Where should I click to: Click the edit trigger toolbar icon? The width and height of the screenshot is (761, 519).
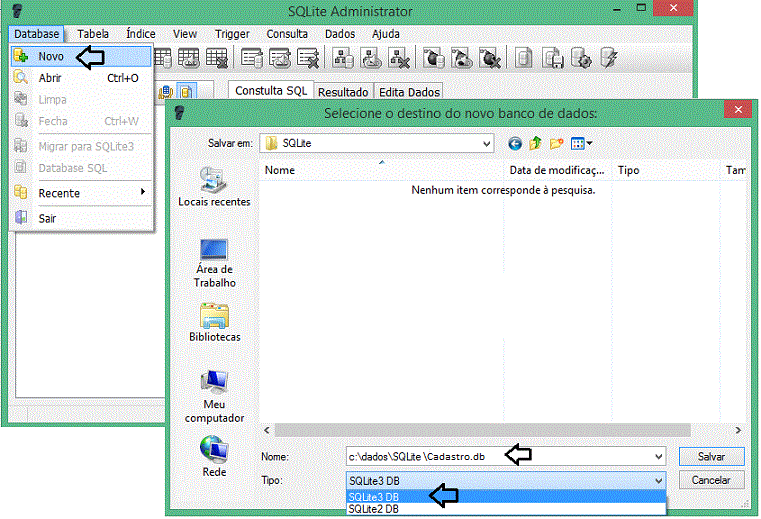(462, 58)
